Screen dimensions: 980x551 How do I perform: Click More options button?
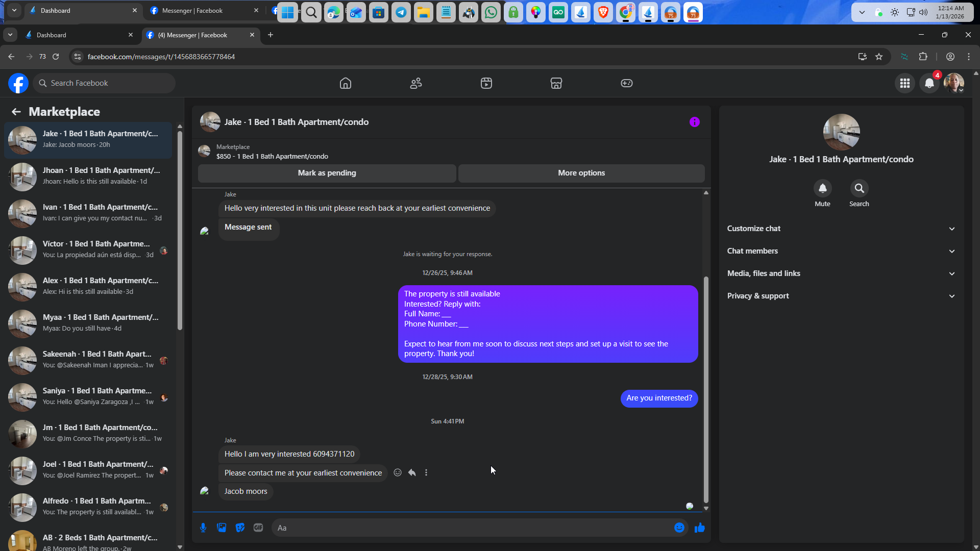pyautogui.click(x=581, y=173)
